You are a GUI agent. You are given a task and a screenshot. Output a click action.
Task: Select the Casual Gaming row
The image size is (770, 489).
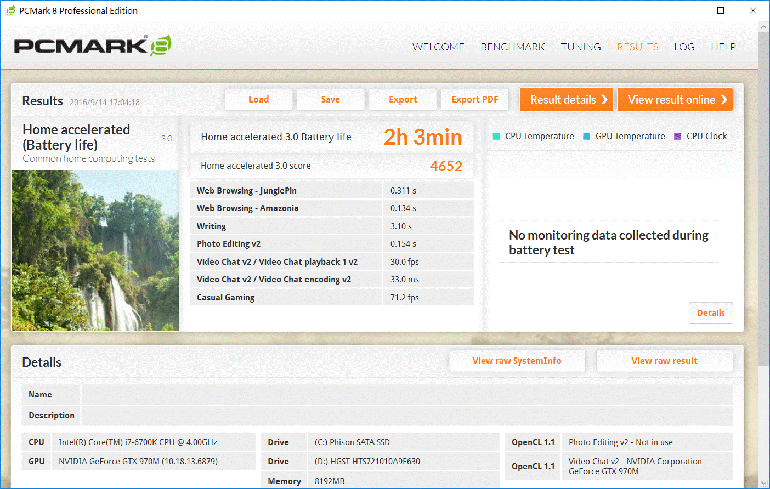click(x=331, y=297)
